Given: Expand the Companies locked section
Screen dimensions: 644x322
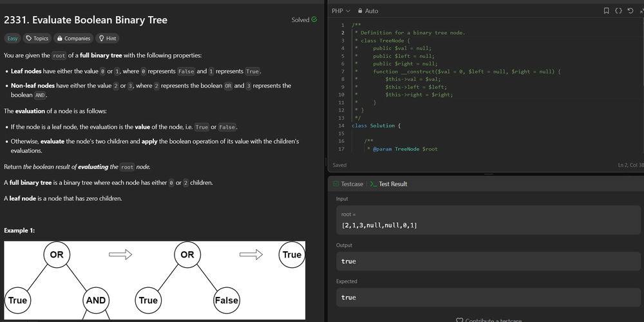Looking at the screenshot, I should (73, 38).
